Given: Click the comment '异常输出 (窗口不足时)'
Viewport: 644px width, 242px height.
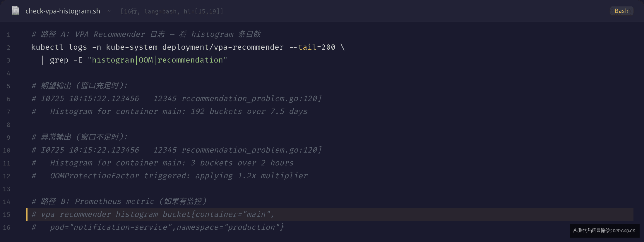Looking at the screenshot, I should [x=80, y=137].
